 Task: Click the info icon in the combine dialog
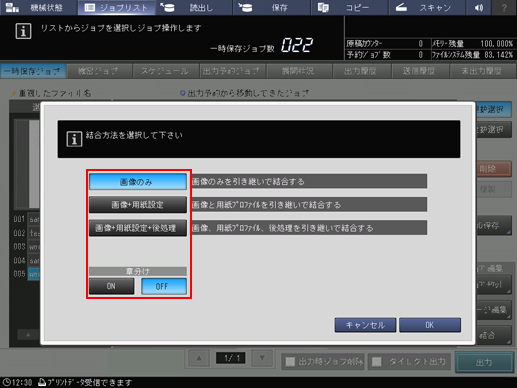pos(74,139)
